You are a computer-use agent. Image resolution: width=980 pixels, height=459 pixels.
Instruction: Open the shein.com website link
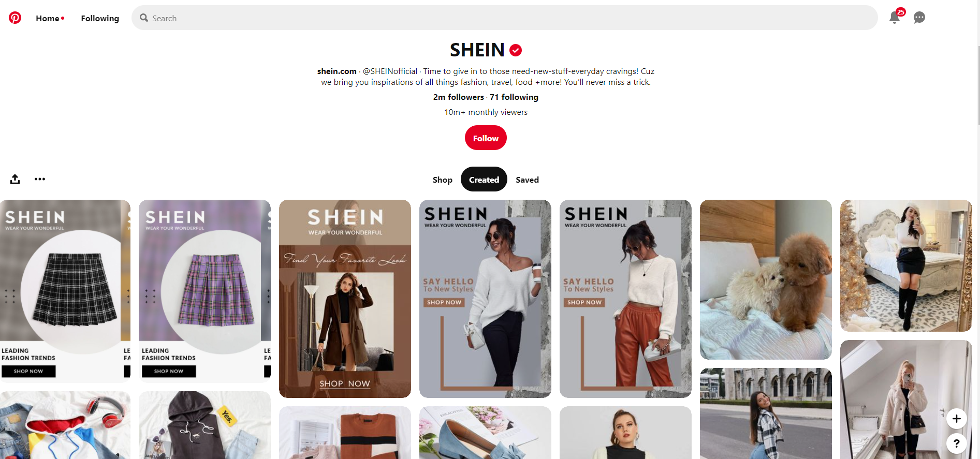(x=337, y=71)
